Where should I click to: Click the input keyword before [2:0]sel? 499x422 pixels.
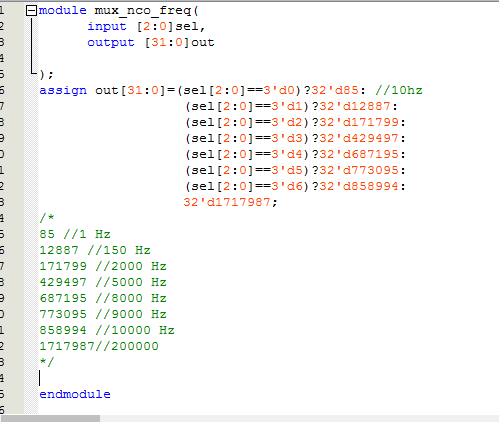tap(107, 27)
